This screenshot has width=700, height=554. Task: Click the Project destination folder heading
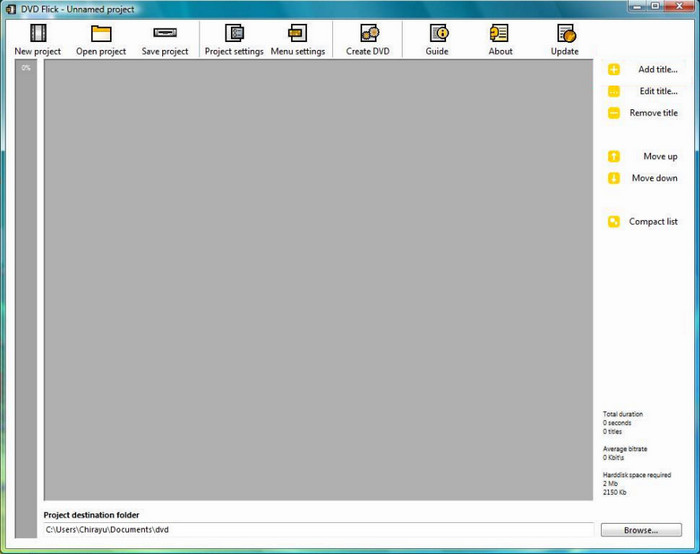coord(91,515)
